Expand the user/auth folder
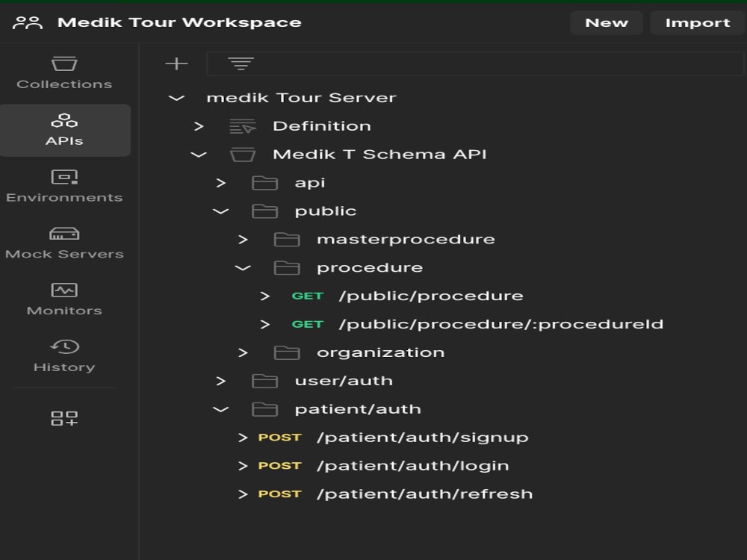The image size is (747, 560). tap(220, 380)
